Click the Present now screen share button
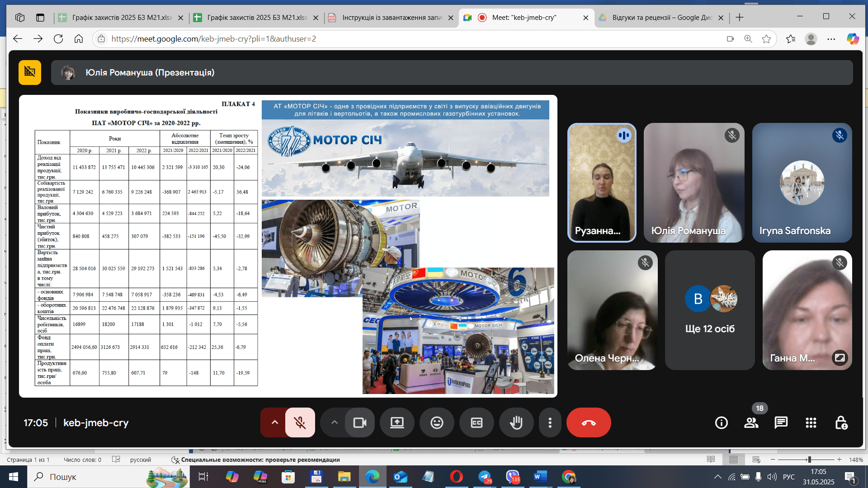This screenshot has height=488, width=868. (397, 422)
